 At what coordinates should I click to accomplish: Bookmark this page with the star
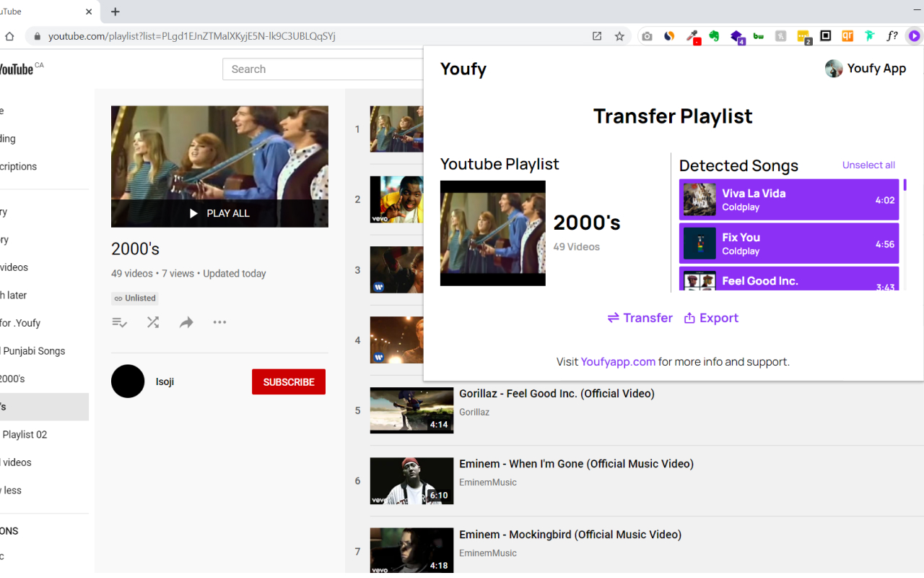pyautogui.click(x=619, y=36)
